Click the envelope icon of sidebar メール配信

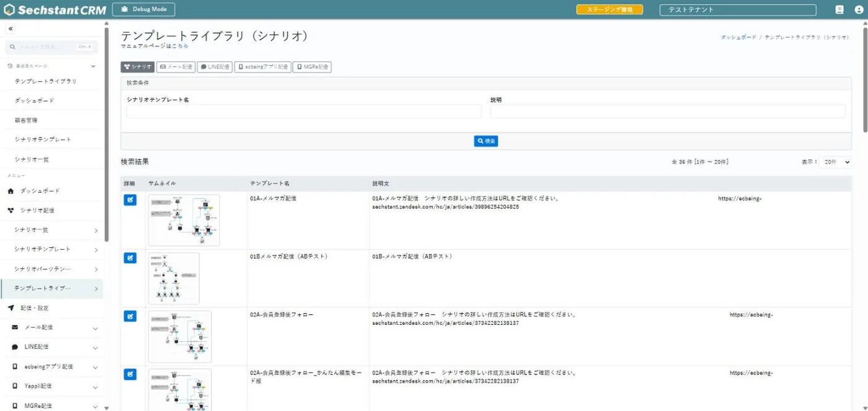[x=15, y=327]
